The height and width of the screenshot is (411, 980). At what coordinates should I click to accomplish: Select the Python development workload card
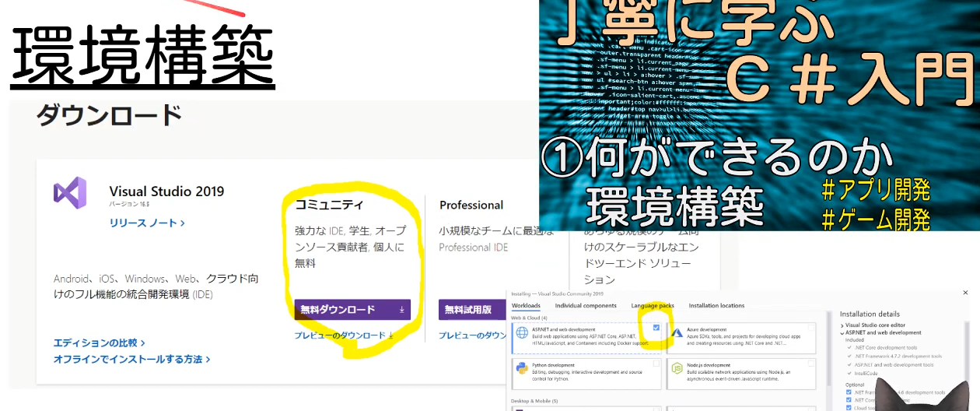(x=586, y=372)
